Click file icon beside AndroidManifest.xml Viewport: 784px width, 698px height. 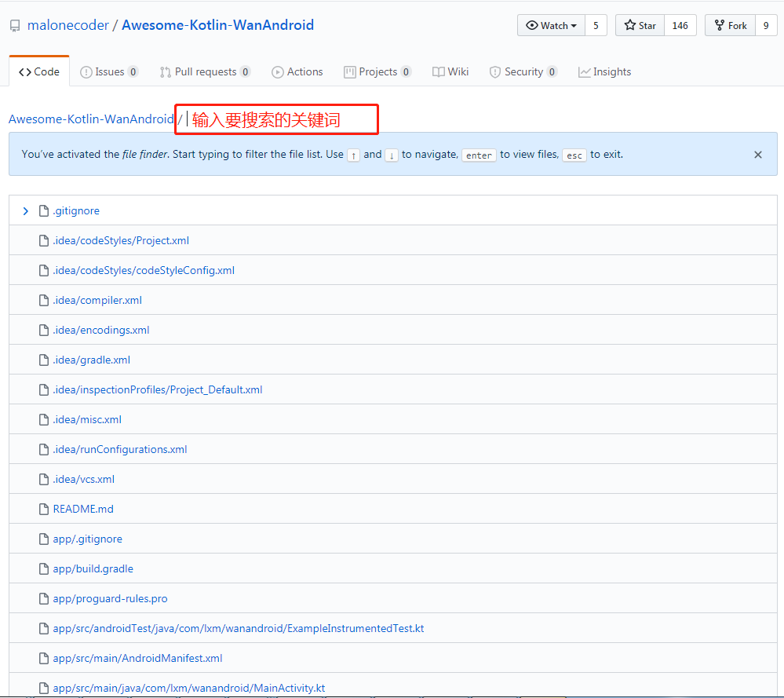44,659
